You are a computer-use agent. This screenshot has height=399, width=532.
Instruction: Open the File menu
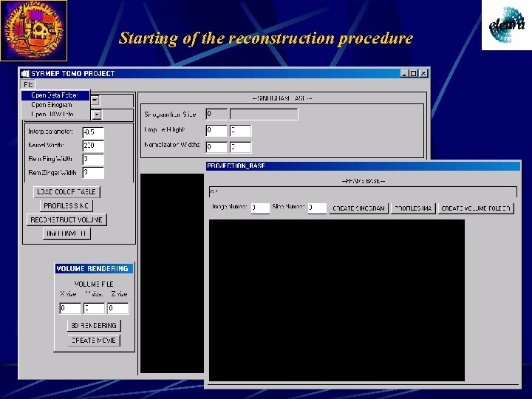pos(28,84)
